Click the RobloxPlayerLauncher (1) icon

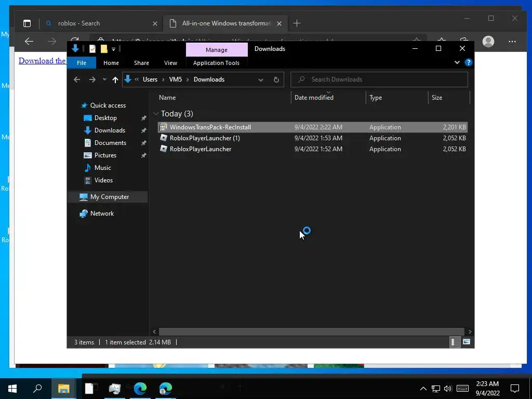[163, 138]
